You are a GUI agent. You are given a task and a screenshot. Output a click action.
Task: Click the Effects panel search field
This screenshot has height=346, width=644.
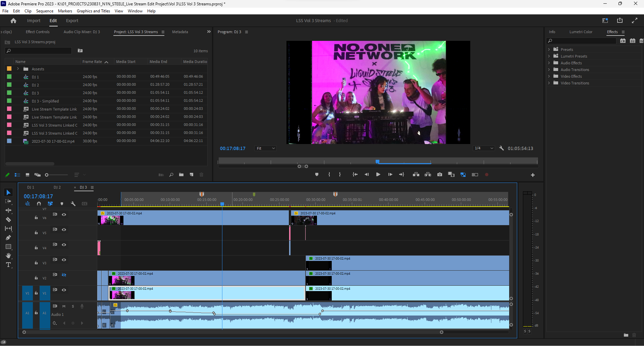coord(582,41)
